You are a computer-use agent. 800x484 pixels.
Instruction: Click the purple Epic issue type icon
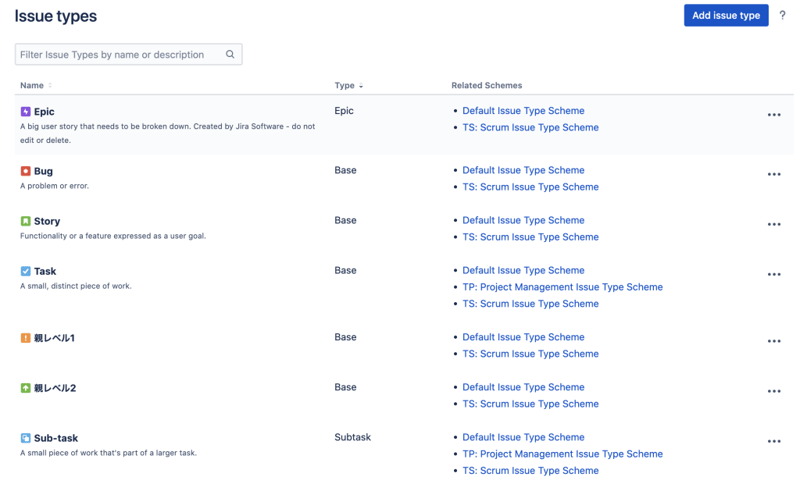[26, 112]
